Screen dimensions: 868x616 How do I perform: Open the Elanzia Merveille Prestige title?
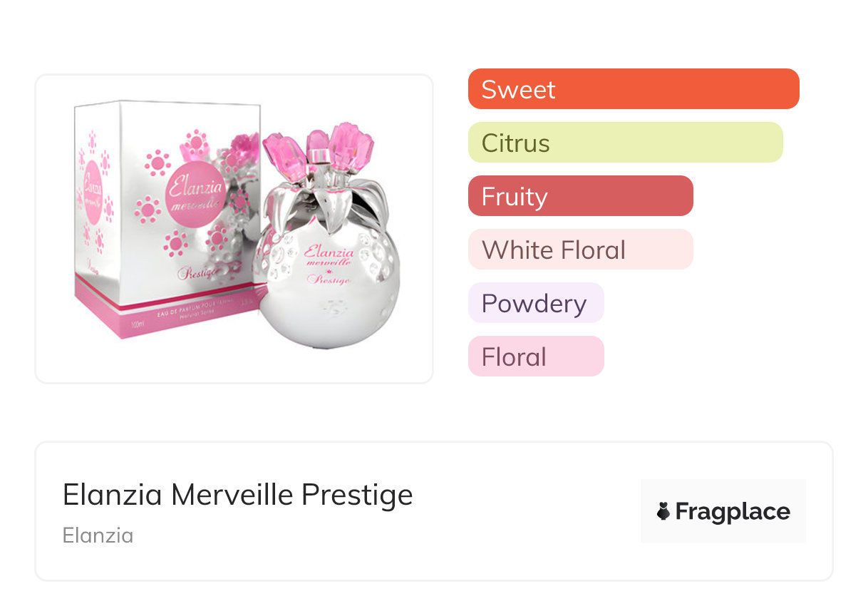[237, 494]
